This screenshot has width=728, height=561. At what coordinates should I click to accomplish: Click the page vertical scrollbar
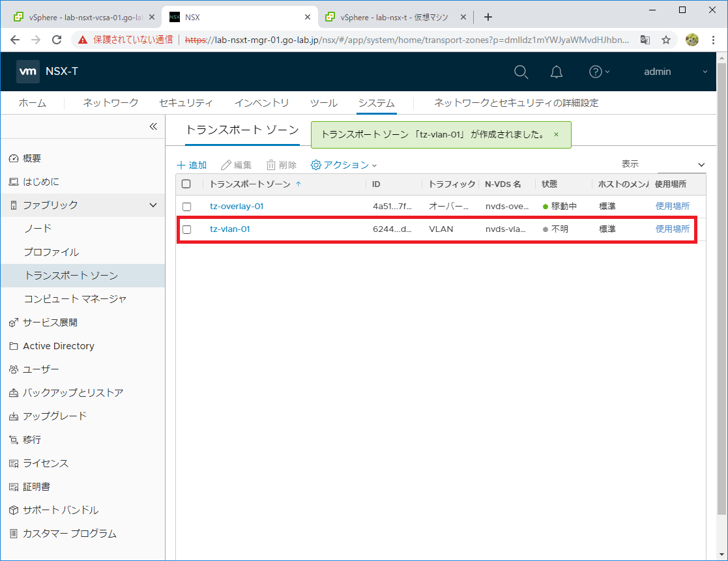(x=721, y=288)
